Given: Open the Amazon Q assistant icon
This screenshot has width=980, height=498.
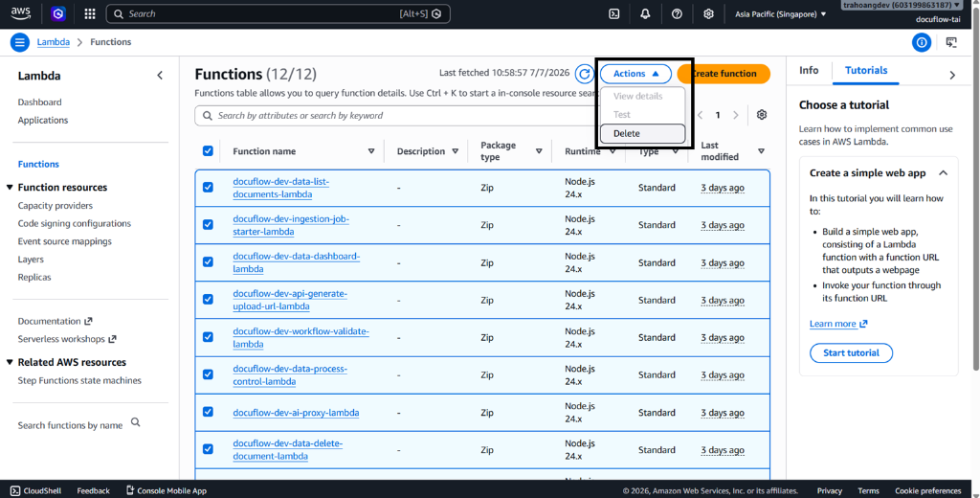Looking at the screenshot, I should 58,13.
